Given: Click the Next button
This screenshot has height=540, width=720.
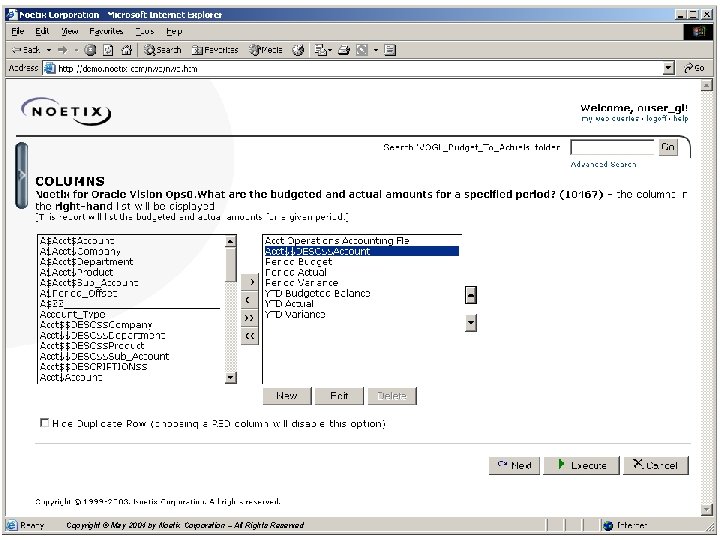Looking at the screenshot, I should [x=514, y=465].
